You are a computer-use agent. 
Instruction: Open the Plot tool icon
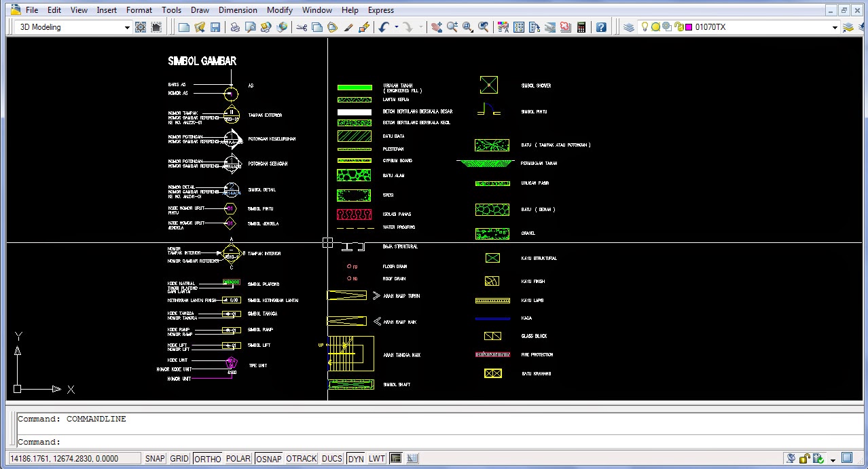click(x=235, y=27)
